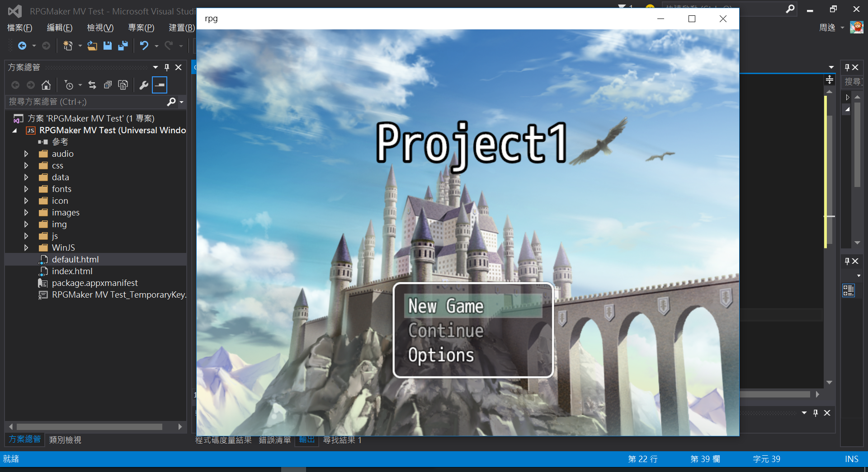Screen dimensions: 868x472
Task: Open the New Project dropdown arrow
Action: coord(80,46)
